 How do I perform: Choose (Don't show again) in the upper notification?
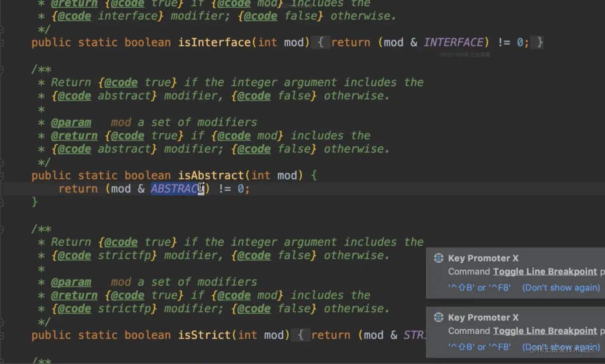[561, 288]
